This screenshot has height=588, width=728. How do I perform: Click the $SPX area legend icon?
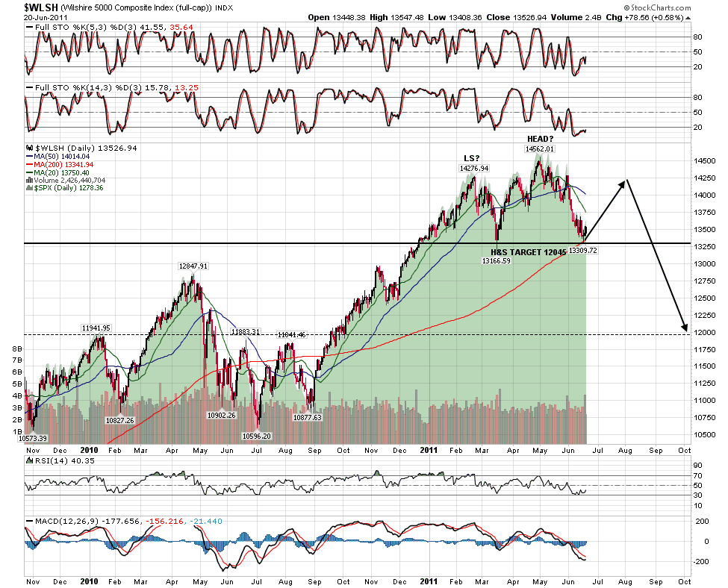(x=30, y=188)
